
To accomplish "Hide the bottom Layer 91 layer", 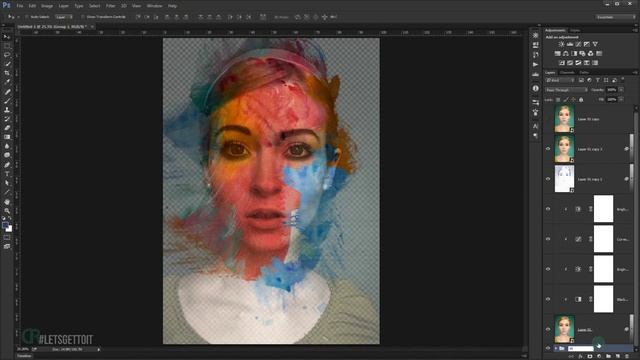I will [548, 329].
